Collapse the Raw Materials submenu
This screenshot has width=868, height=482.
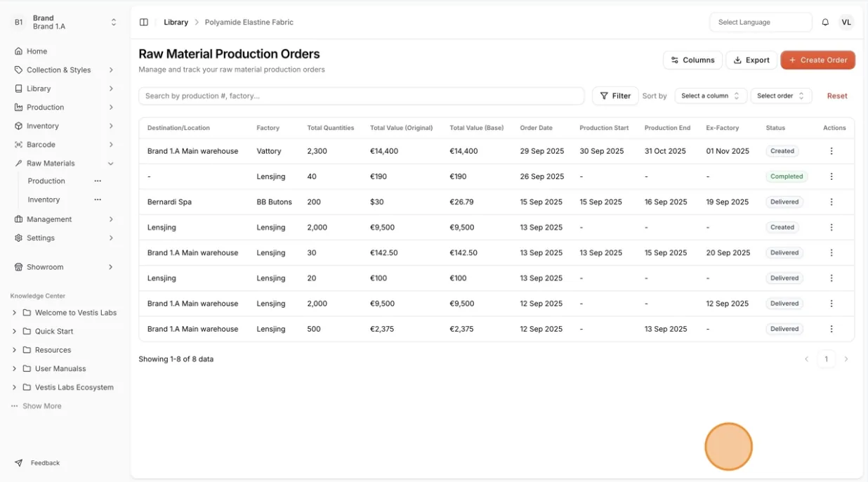point(111,163)
